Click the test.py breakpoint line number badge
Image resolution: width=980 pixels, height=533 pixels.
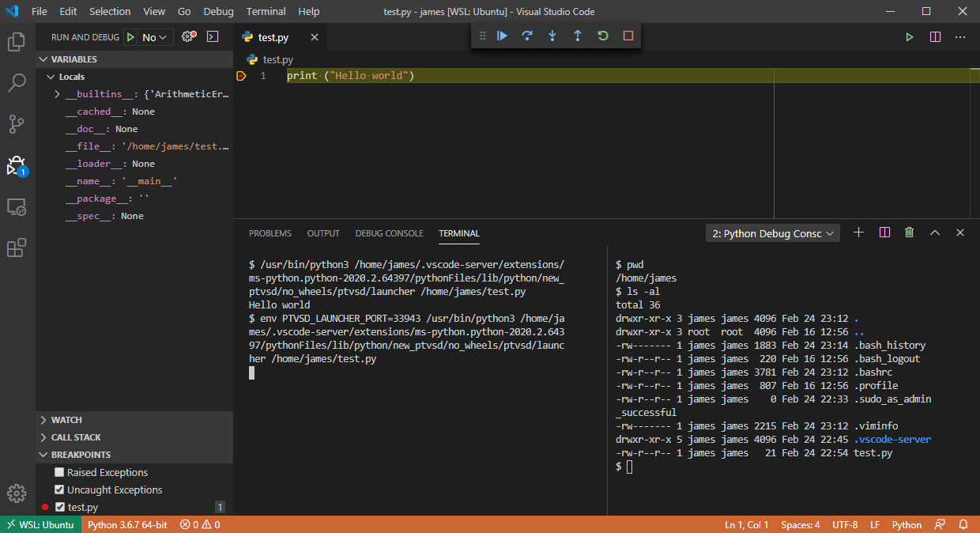point(220,507)
